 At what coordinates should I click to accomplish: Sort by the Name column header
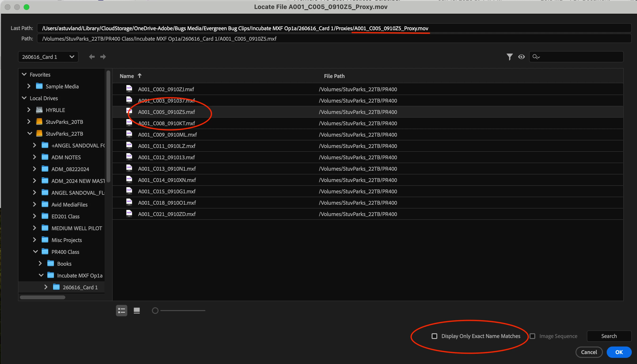tap(127, 76)
